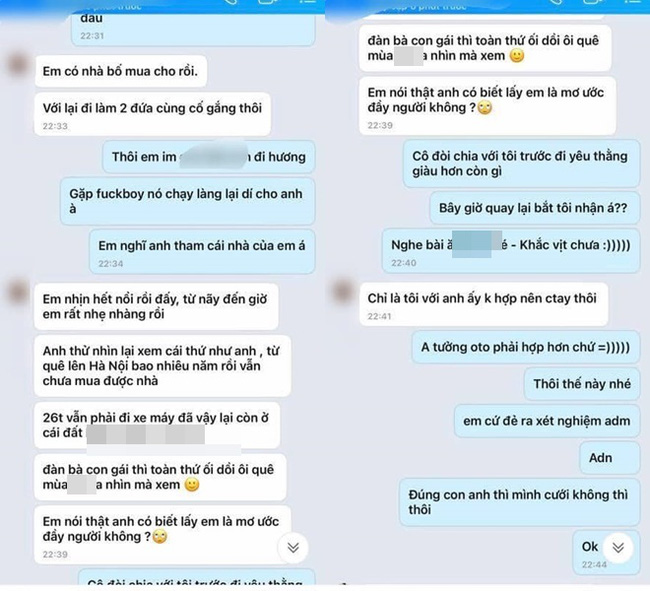
Task: Tap the avatar beside 'Chỉ là tôi với anh ấy' message
Action: point(342,291)
